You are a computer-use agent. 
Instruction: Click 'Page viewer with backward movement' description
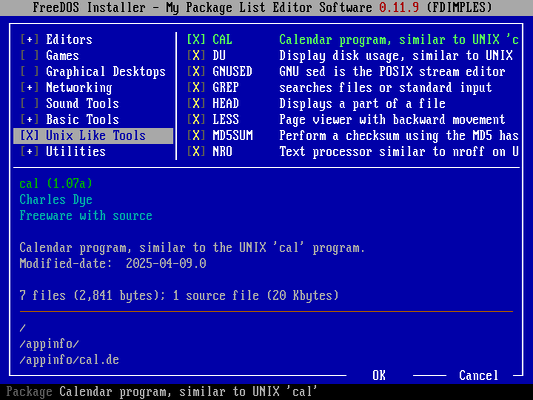[x=392, y=120]
